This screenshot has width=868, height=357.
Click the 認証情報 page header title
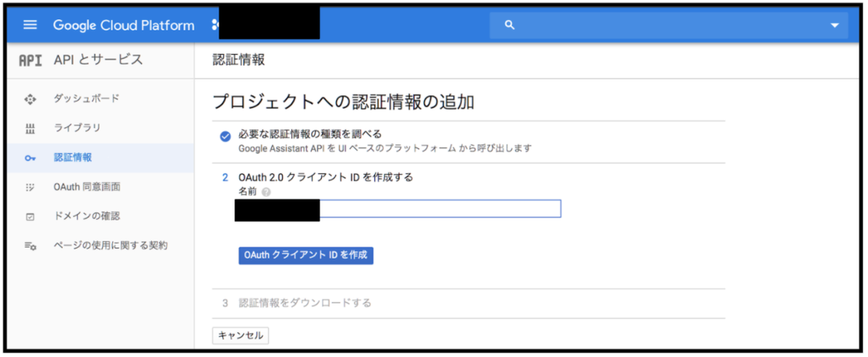pos(239,60)
